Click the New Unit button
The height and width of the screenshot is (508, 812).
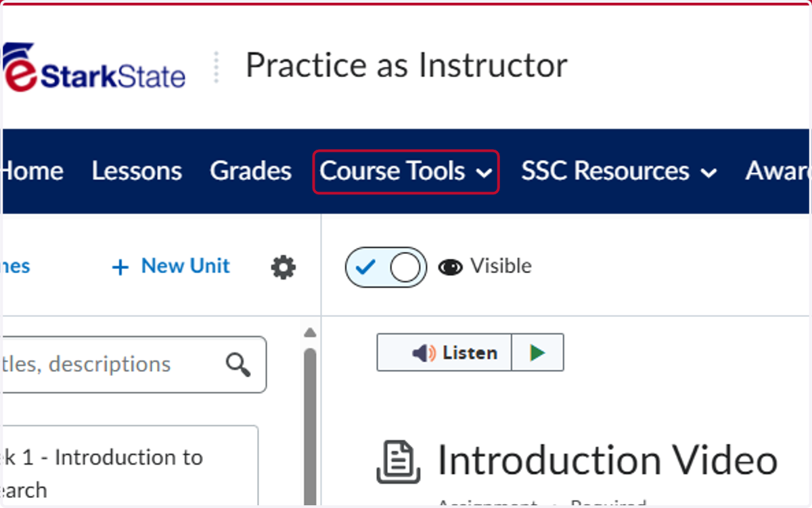pos(171,266)
